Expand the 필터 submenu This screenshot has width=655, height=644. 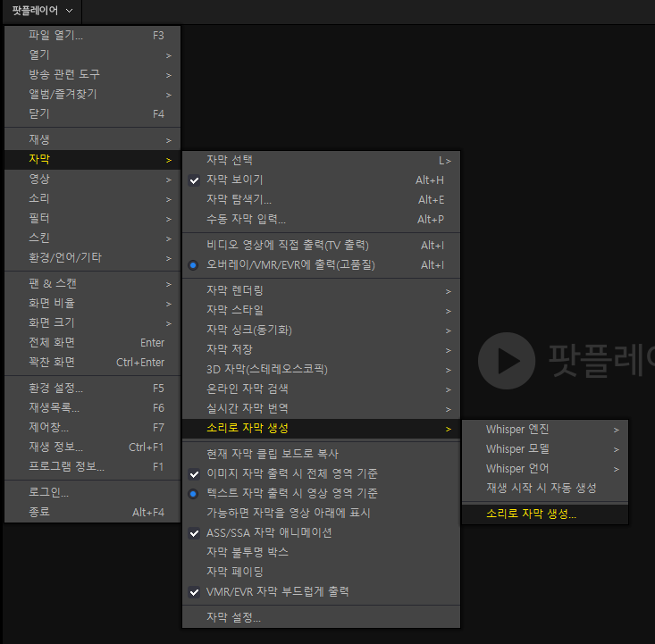[92, 219]
